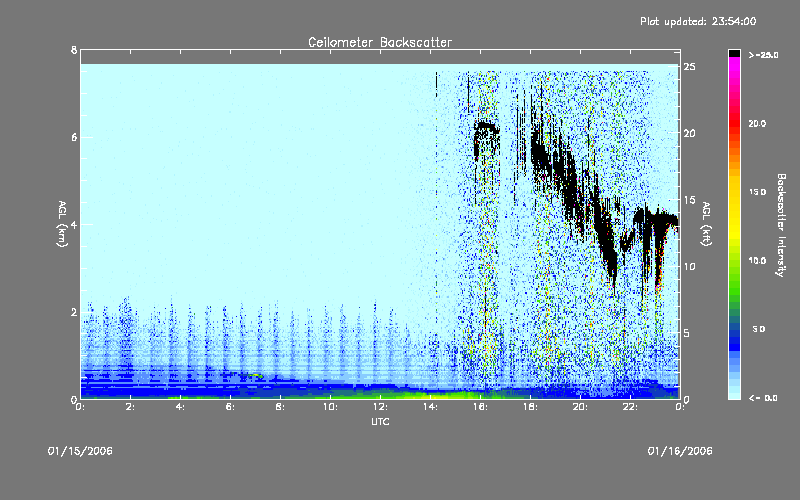Click the '>=25.0' colorbar maximum label
Screen dimensions: 800x500
click(763, 55)
